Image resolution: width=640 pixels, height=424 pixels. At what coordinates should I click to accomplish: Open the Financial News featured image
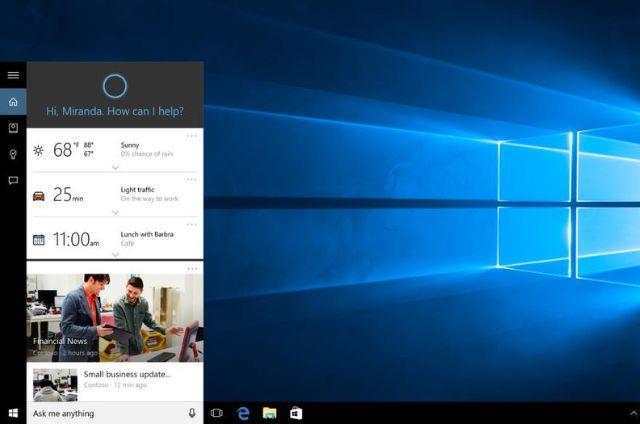point(115,317)
